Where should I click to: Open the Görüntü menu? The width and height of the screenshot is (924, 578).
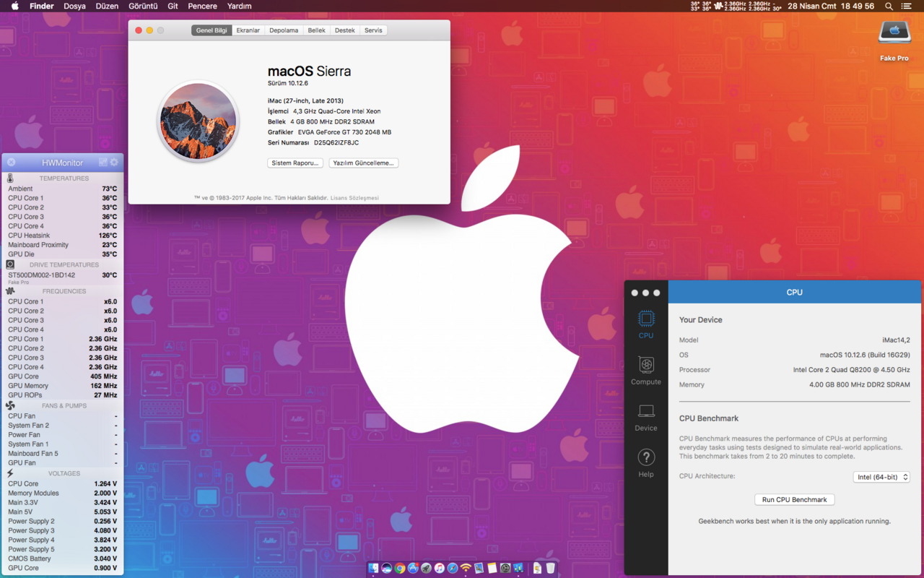143,6
